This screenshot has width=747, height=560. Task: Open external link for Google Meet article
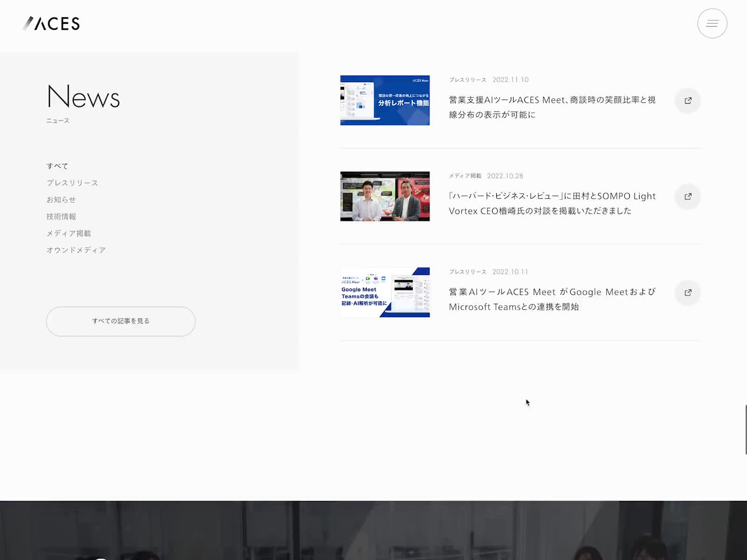(688, 293)
